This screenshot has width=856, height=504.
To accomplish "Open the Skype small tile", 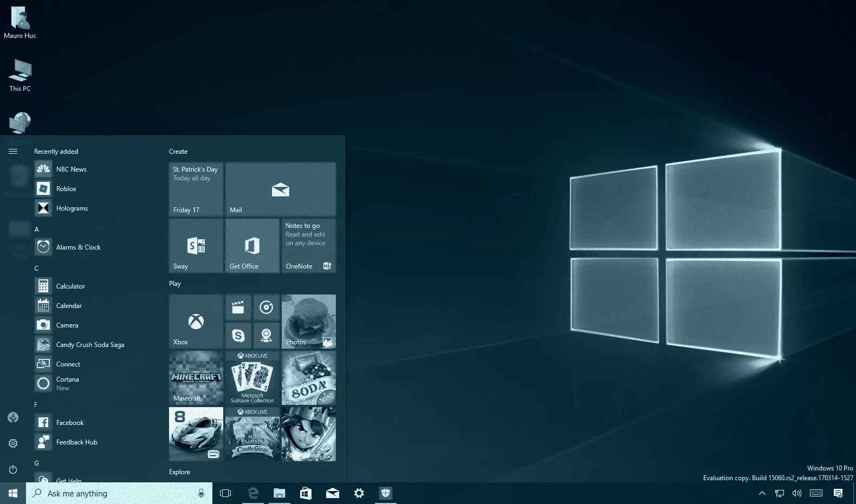I will pos(238,336).
